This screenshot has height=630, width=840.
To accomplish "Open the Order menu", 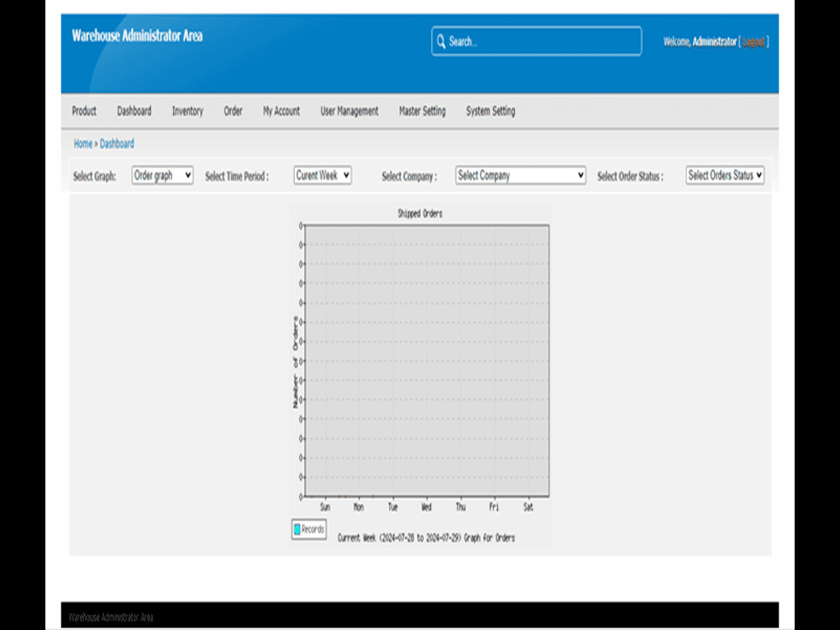I will pyautogui.click(x=233, y=111).
